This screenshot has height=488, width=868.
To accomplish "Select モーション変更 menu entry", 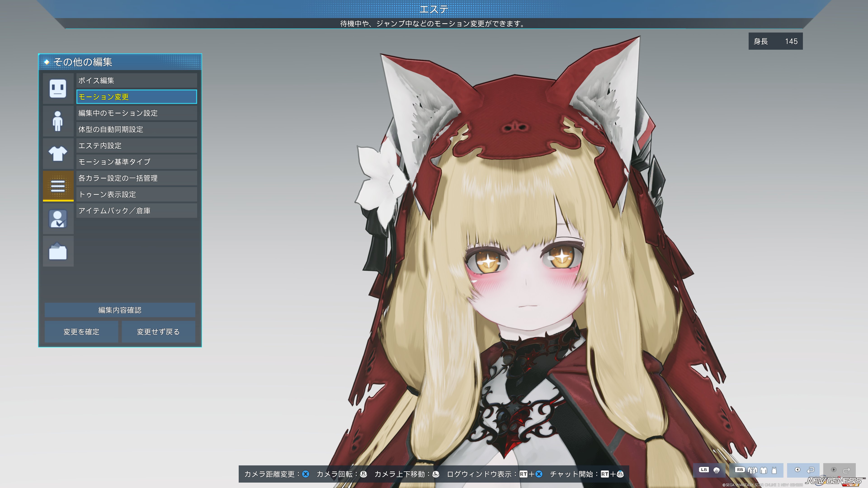I will [x=137, y=97].
